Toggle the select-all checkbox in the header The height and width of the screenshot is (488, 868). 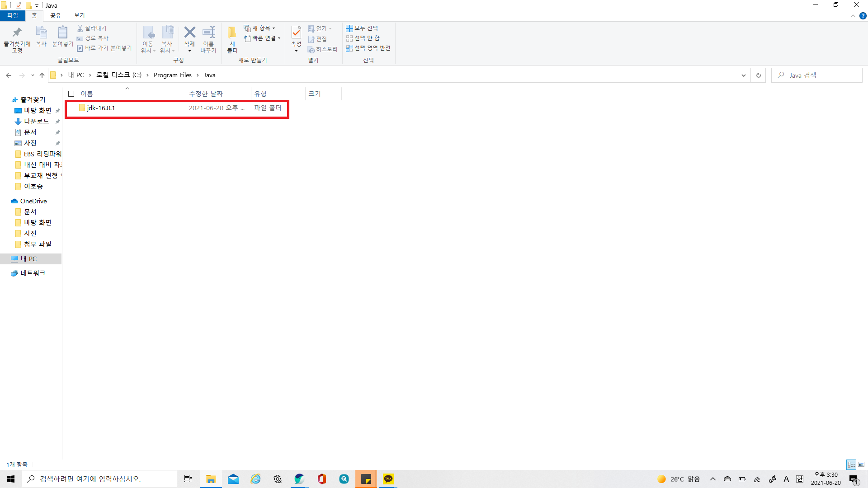pos(71,94)
